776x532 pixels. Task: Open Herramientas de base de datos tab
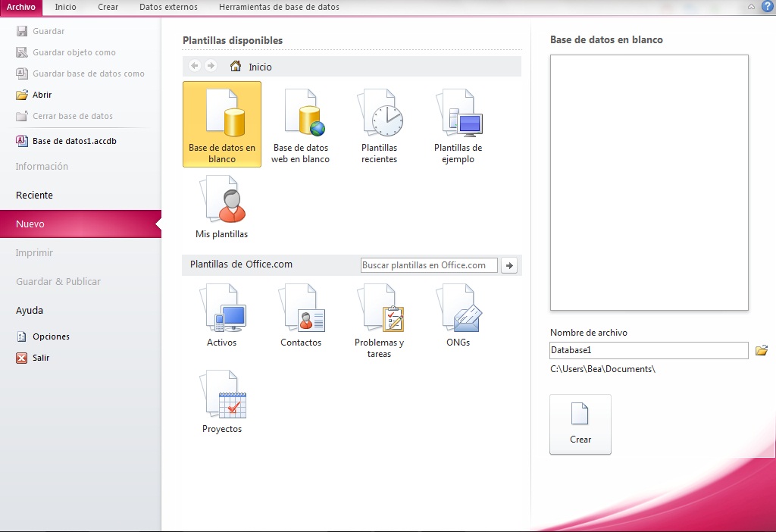[x=279, y=7]
